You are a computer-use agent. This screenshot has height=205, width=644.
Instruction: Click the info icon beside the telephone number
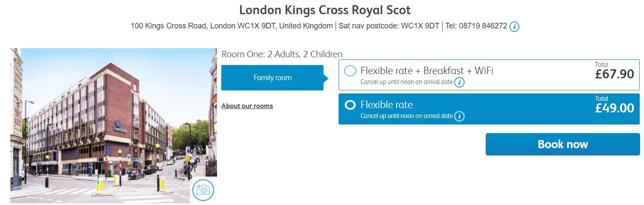point(514,27)
